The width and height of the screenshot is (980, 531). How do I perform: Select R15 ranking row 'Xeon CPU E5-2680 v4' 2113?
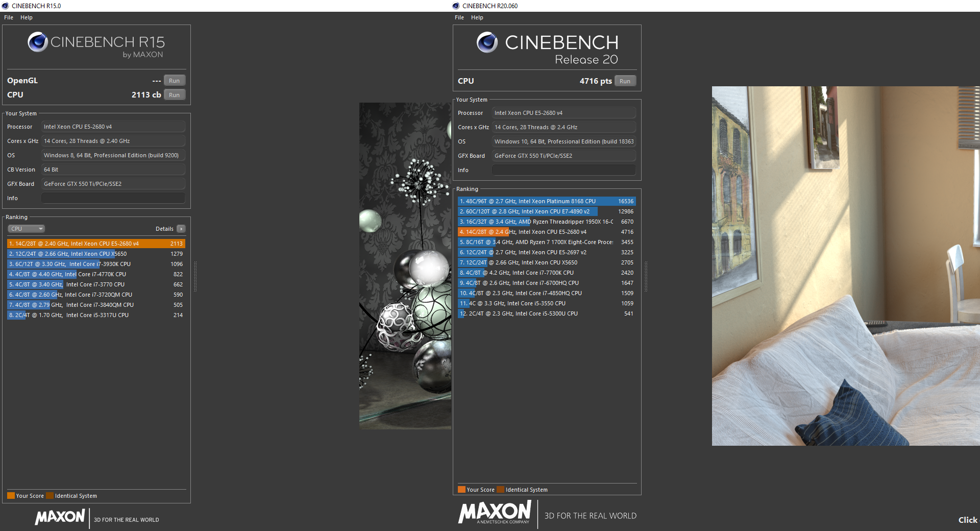click(96, 244)
